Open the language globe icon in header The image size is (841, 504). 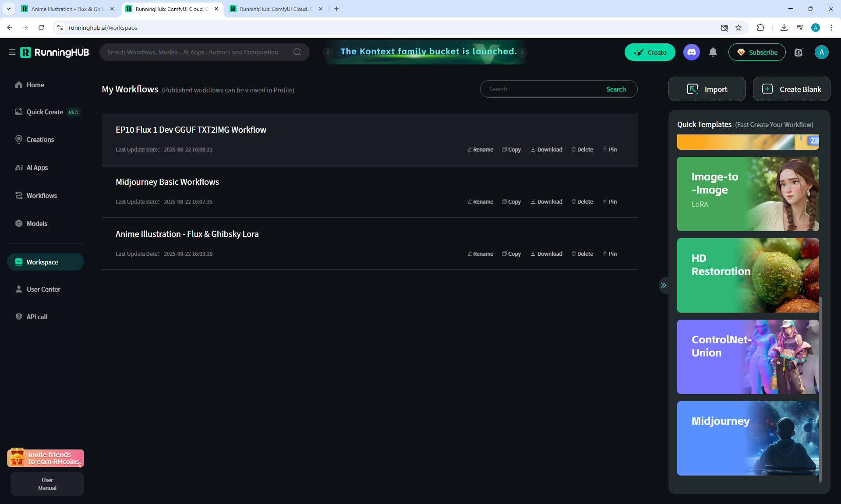[x=799, y=53]
